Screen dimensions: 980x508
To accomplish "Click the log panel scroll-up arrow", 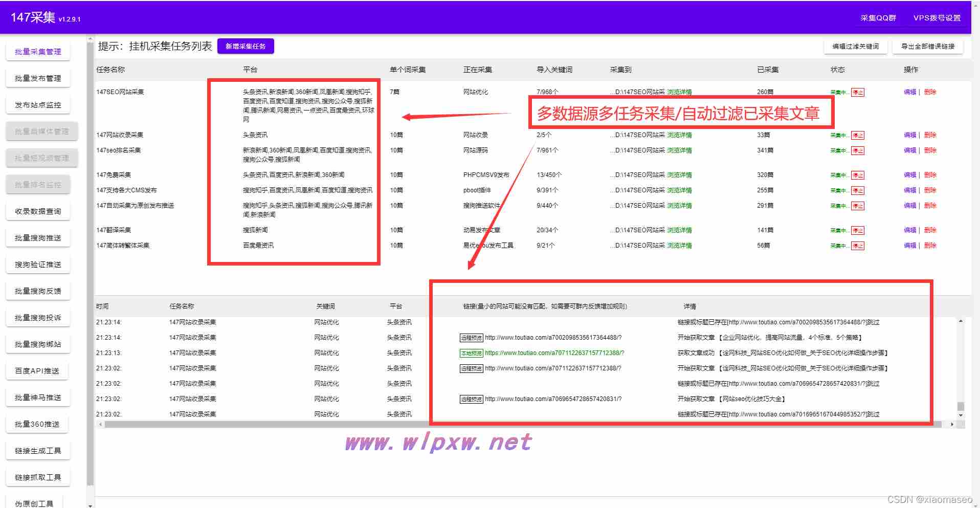I will click(961, 321).
